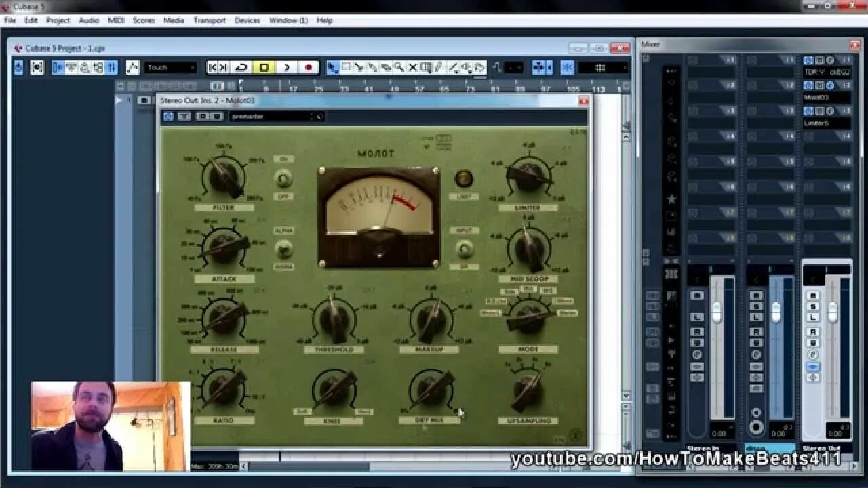868x488 pixels.
Task: Click the Stereo Out channel volume fader
Action: [832, 312]
